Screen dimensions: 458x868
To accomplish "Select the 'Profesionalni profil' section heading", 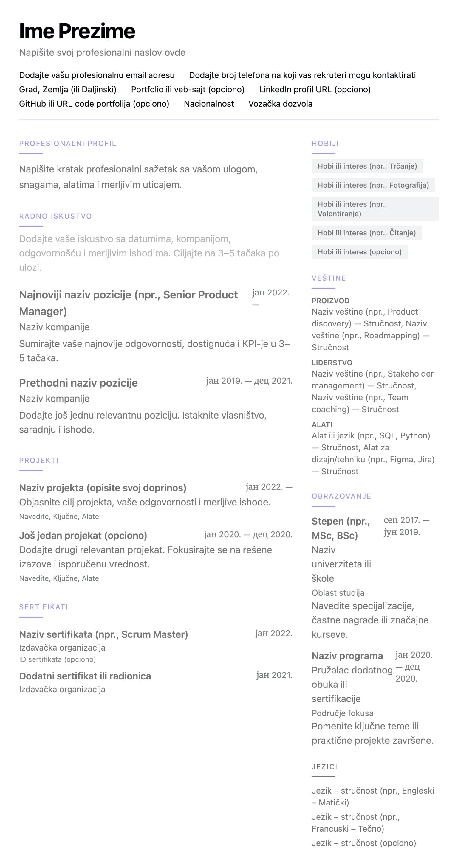I will click(67, 144).
